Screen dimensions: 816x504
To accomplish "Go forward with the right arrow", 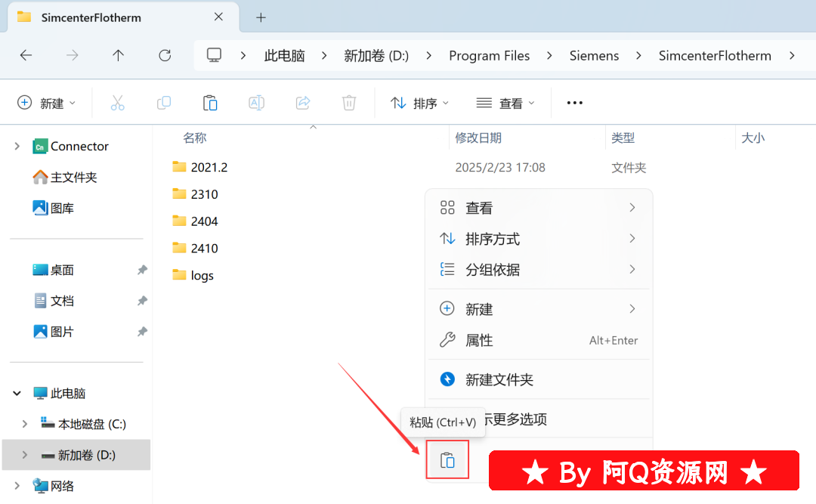I will (x=73, y=55).
